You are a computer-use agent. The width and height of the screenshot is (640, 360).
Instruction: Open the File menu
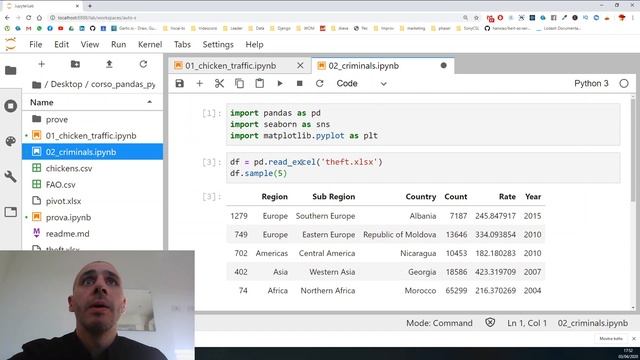[36, 44]
